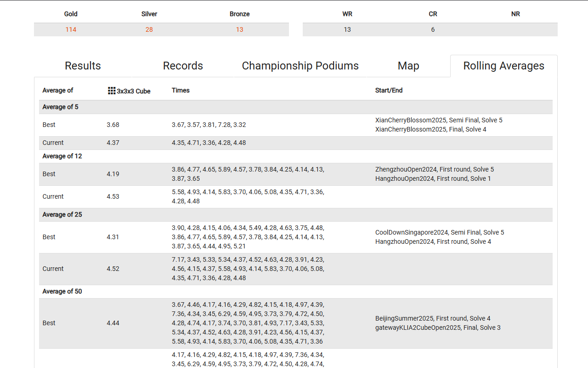
Task: Click the 3x3x3 Cube event icon
Action: [x=112, y=91]
